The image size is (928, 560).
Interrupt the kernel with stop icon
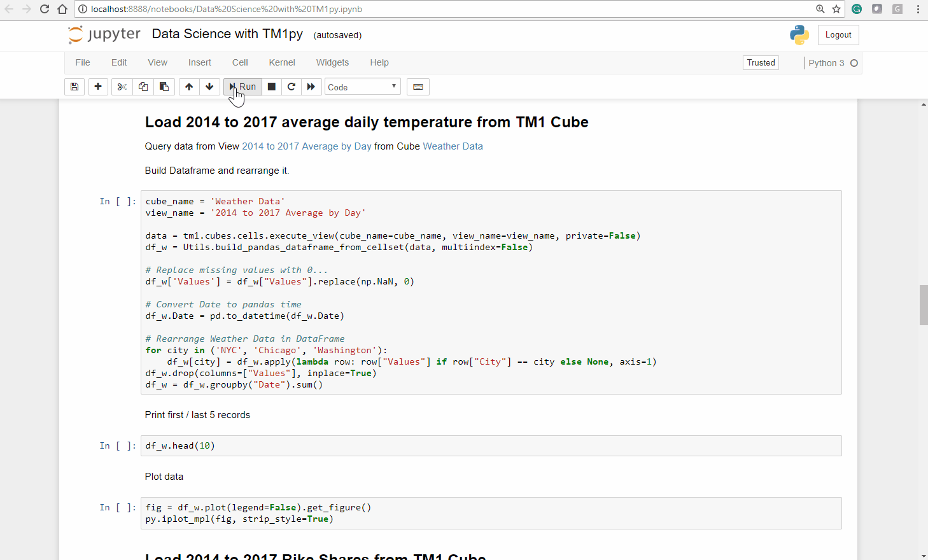click(272, 87)
